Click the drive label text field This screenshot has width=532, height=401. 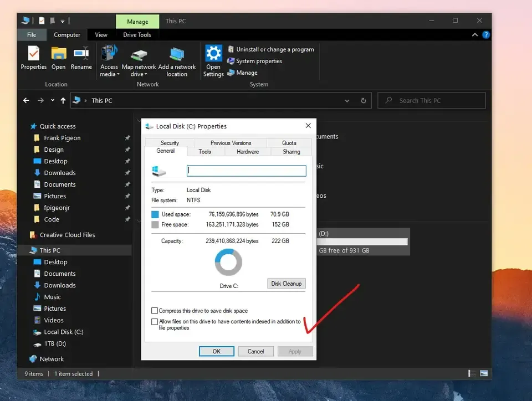coord(247,171)
